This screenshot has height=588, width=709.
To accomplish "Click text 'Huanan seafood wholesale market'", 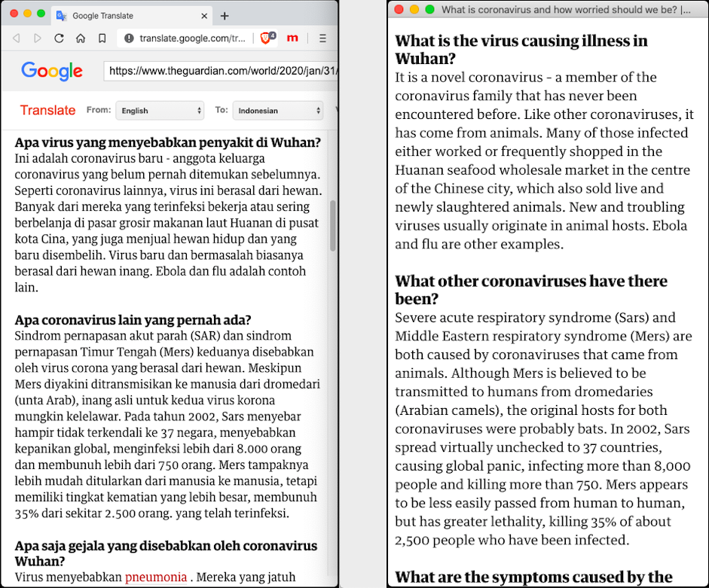I will [502, 170].
